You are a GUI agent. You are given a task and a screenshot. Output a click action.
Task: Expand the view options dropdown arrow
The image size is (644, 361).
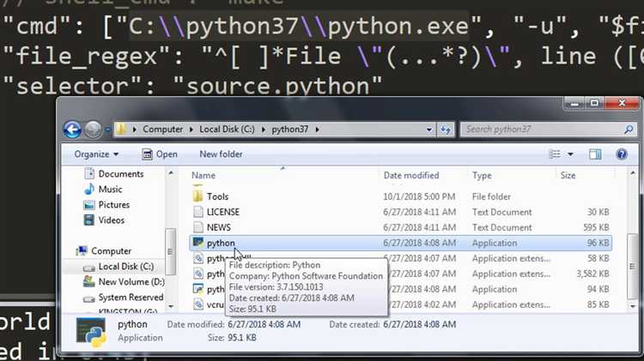(571, 154)
